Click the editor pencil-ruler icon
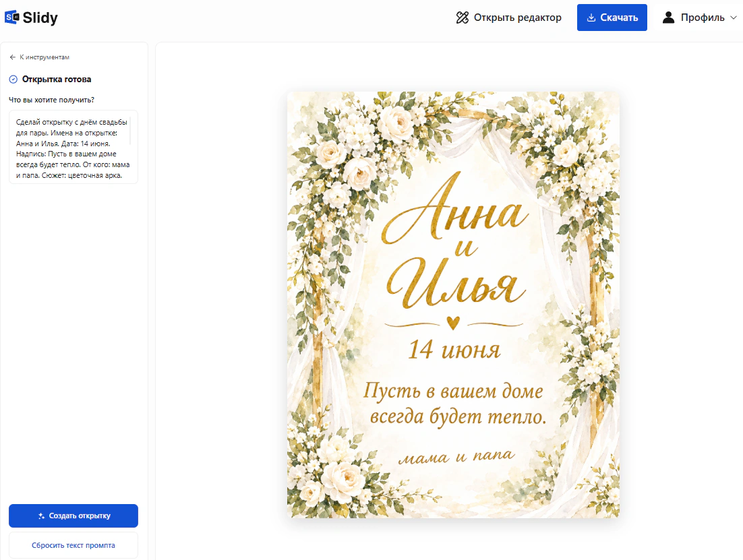 pos(462,18)
